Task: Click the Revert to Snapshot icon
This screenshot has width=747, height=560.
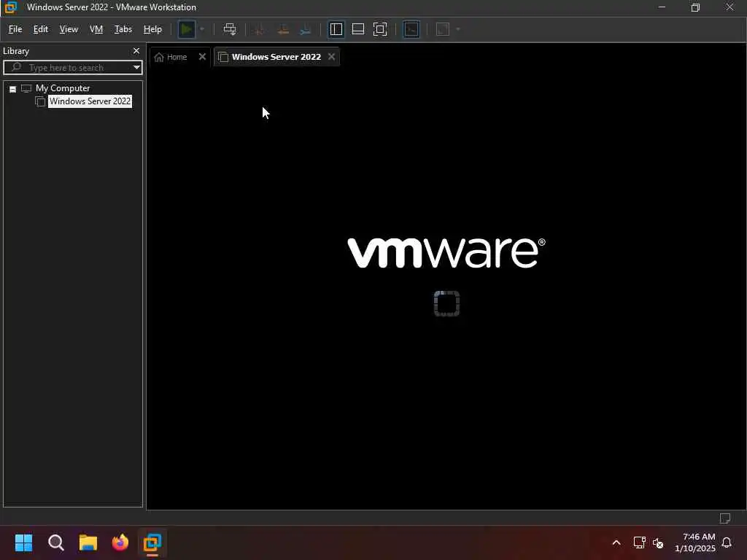Action: pos(283,29)
